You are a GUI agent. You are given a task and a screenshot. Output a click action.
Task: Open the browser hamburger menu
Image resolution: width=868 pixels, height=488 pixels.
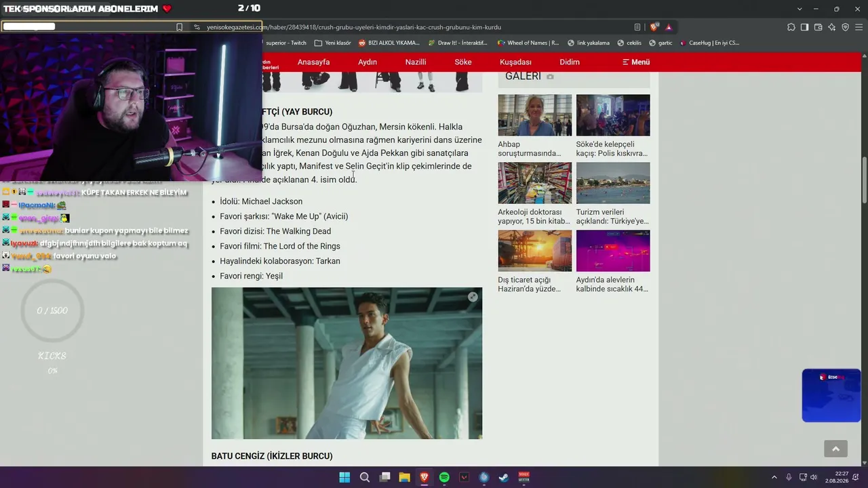[859, 27]
